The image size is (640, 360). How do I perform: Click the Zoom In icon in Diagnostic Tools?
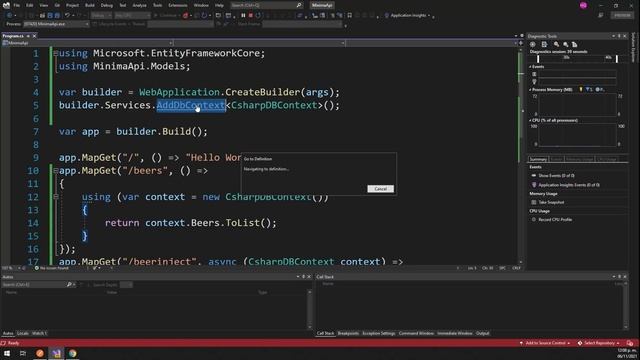(x=556, y=44)
